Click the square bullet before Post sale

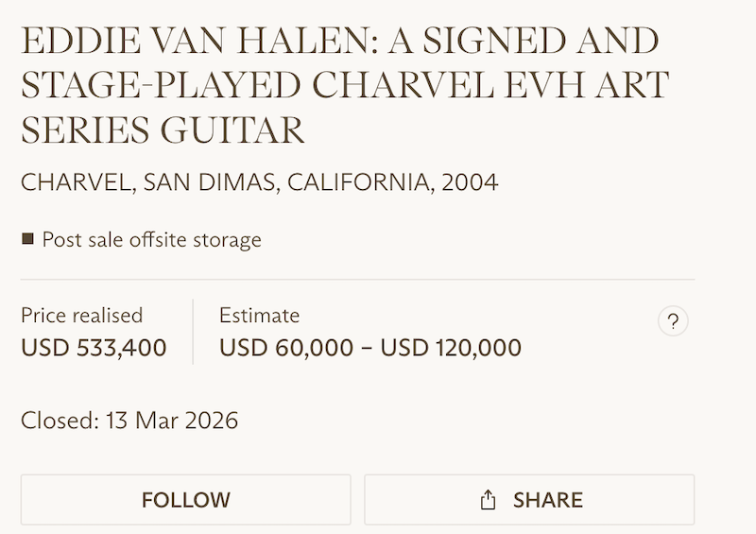pos(27,239)
